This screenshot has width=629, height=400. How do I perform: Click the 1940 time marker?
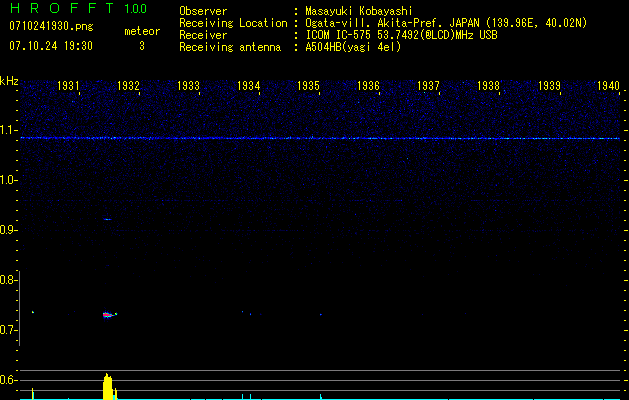point(609,85)
